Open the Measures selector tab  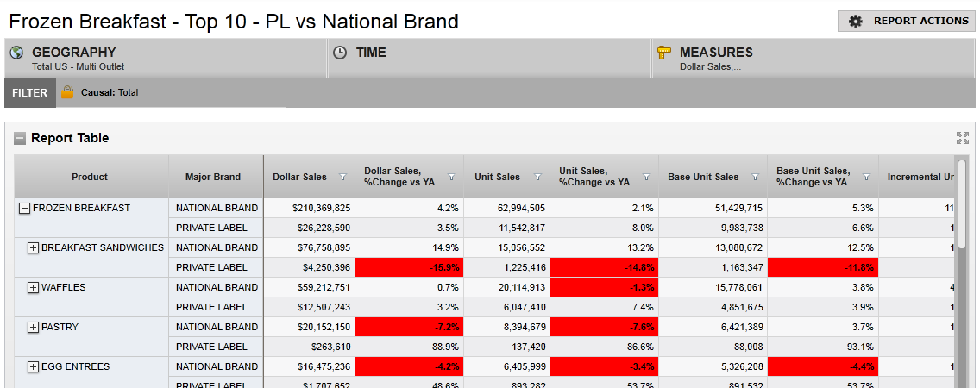(x=813, y=59)
